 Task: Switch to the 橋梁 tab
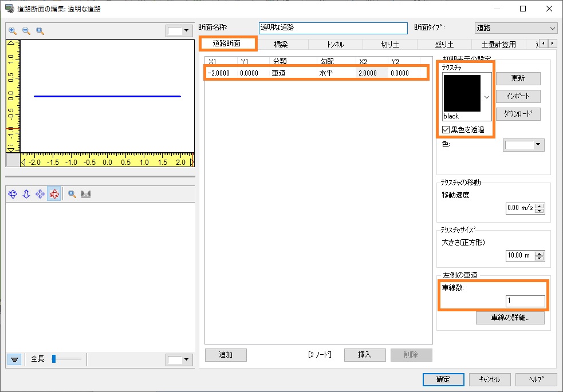click(x=281, y=45)
